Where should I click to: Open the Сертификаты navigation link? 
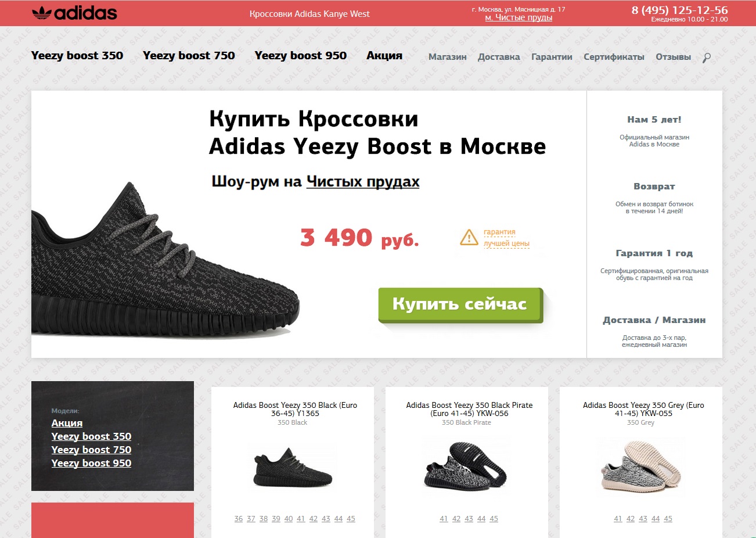pyautogui.click(x=614, y=57)
